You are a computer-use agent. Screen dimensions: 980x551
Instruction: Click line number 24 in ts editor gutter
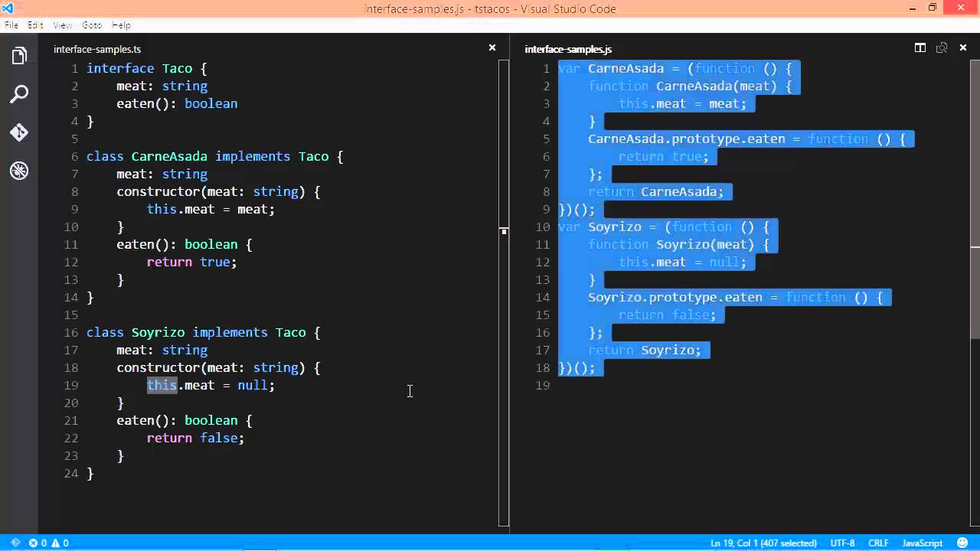coord(71,473)
